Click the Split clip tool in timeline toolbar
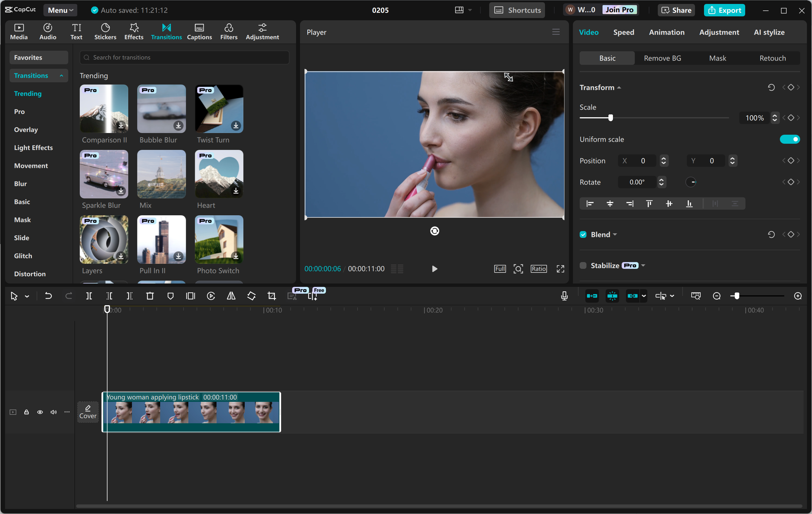This screenshot has width=812, height=514. (x=89, y=296)
